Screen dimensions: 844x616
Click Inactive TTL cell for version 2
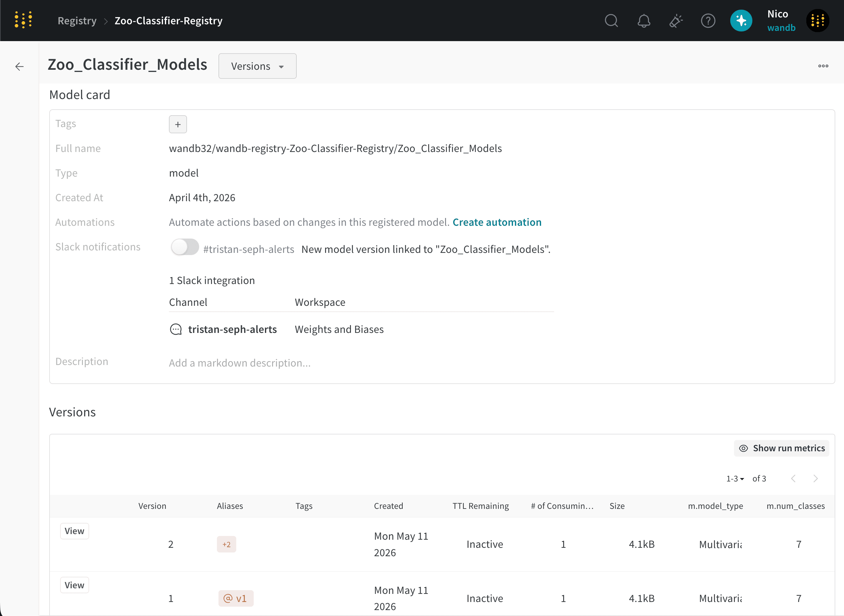[x=485, y=544]
